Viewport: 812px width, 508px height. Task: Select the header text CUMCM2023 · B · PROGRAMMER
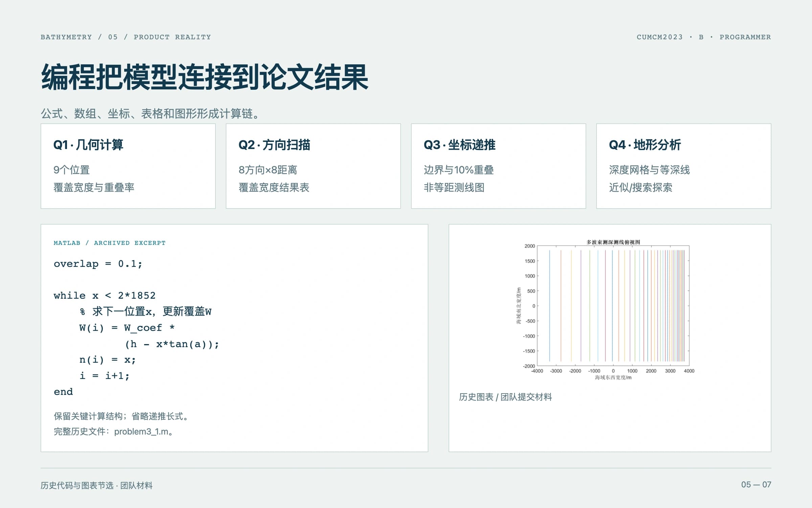click(704, 37)
